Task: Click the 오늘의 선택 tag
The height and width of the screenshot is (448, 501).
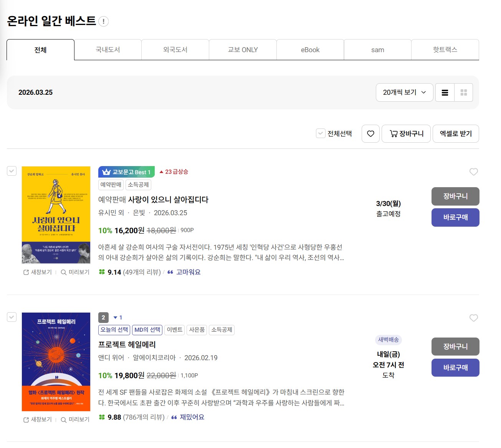Action: click(114, 330)
